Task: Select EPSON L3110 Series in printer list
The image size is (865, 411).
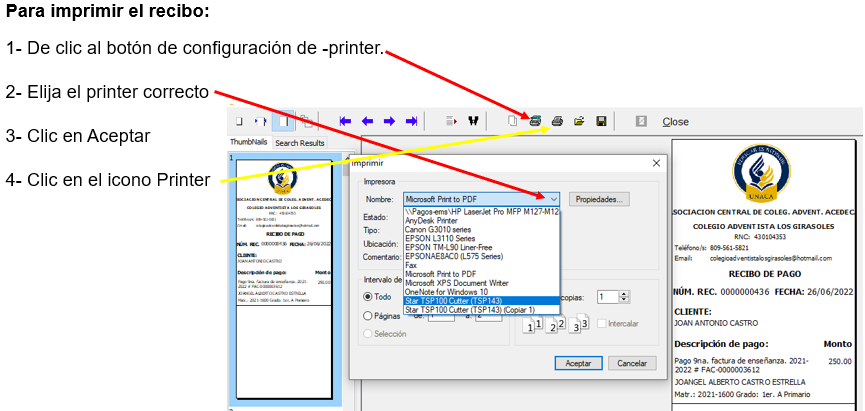Action: click(x=441, y=238)
